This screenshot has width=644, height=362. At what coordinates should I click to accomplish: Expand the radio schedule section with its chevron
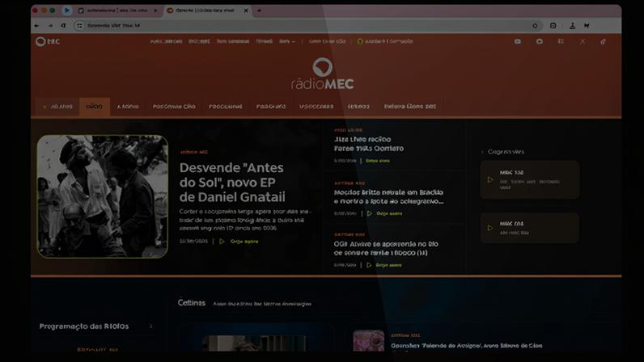[x=151, y=326]
